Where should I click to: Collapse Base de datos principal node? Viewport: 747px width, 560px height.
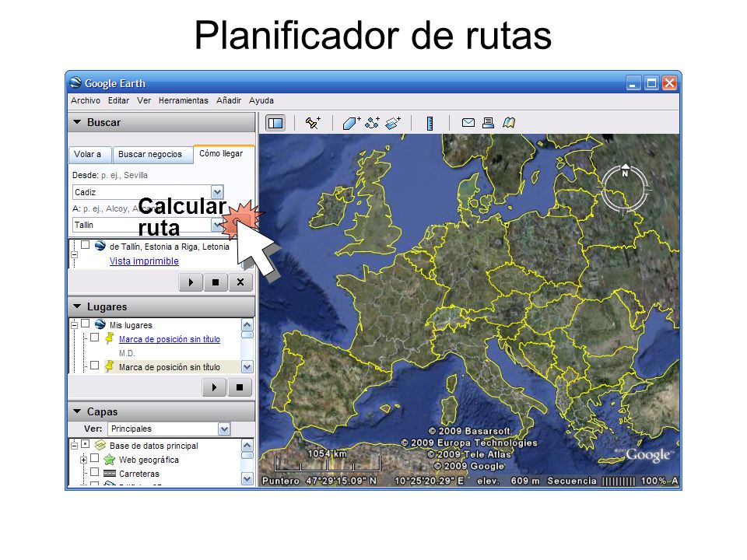(75, 446)
